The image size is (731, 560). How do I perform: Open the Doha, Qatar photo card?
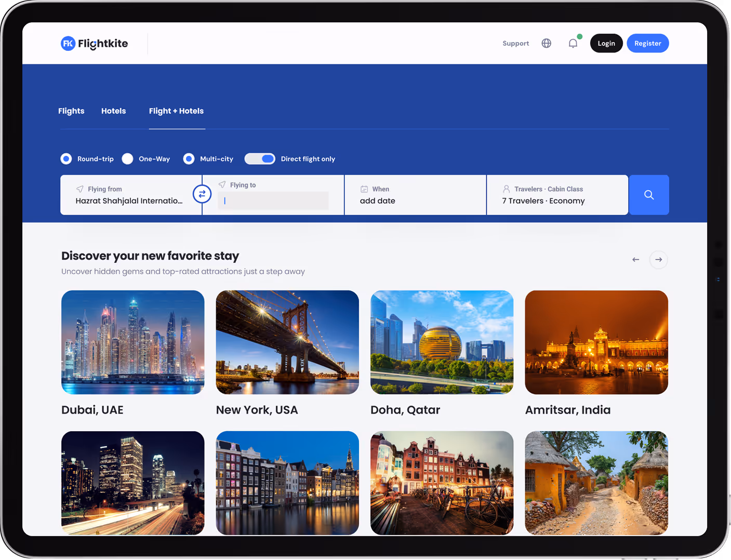click(x=442, y=342)
